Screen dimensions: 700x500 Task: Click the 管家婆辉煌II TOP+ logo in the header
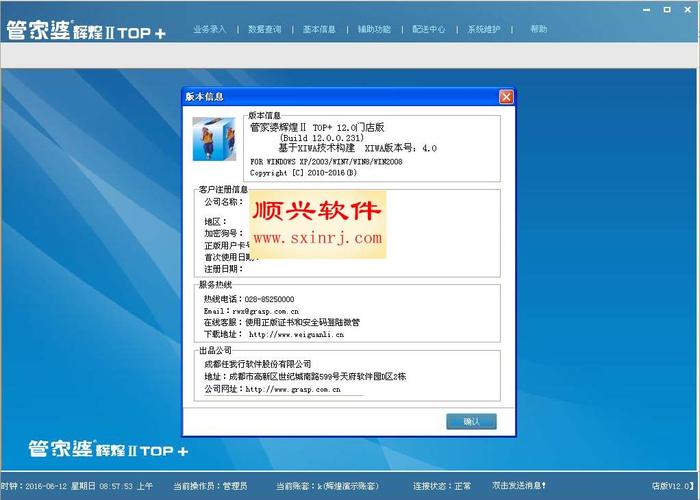coord(86,30)
